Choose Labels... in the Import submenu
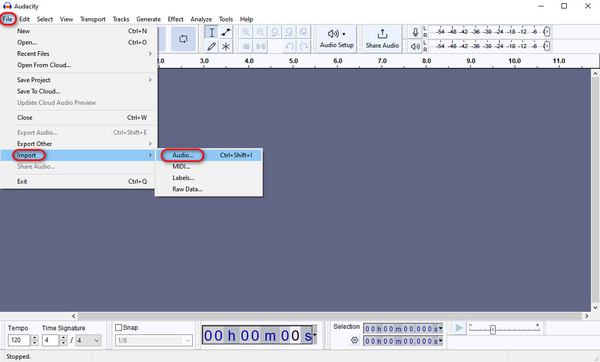 tap(209, 178)
